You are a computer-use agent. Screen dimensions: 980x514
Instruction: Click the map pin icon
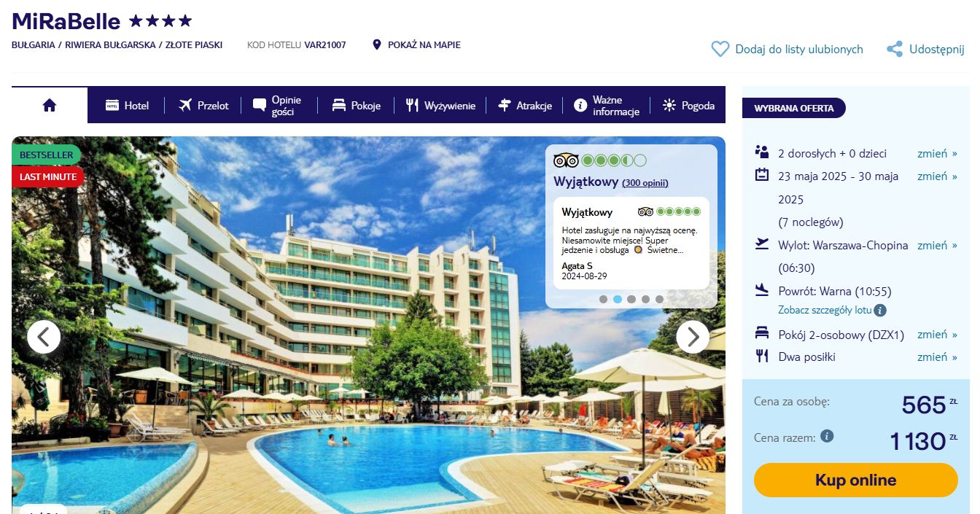pos(377,44)
